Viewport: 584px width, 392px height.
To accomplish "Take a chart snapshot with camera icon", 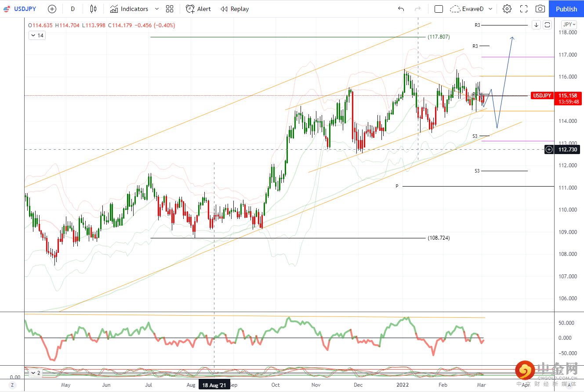I will [x=540, y=9].
